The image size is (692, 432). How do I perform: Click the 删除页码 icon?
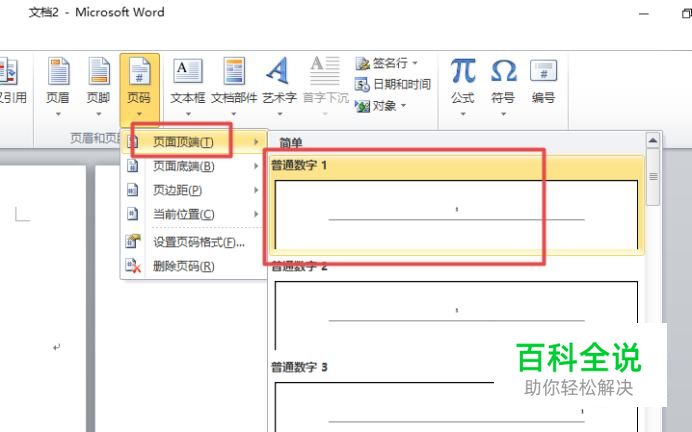(133, 266)
